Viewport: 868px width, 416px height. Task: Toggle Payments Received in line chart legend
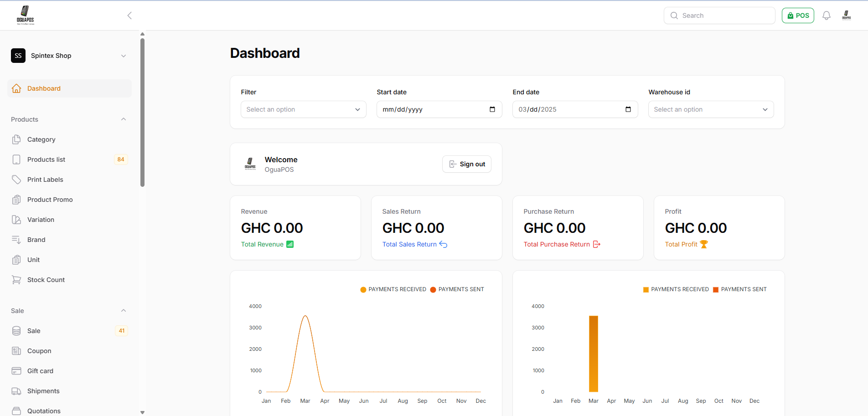(393, 289)
